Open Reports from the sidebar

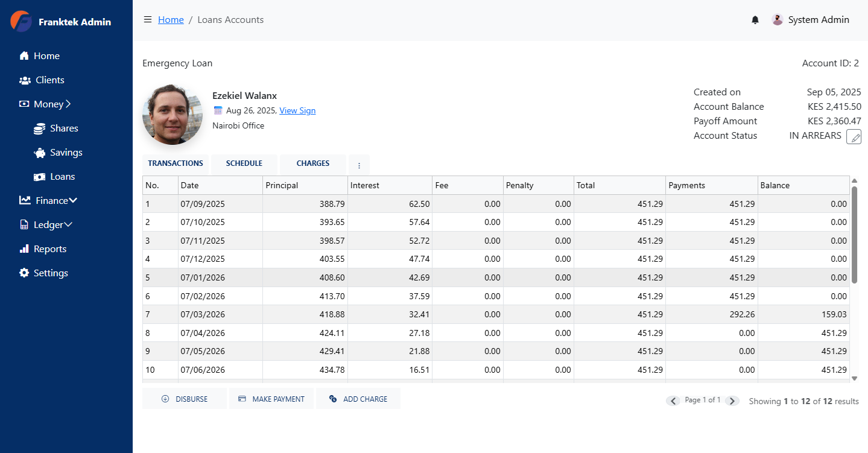[50, 249]
